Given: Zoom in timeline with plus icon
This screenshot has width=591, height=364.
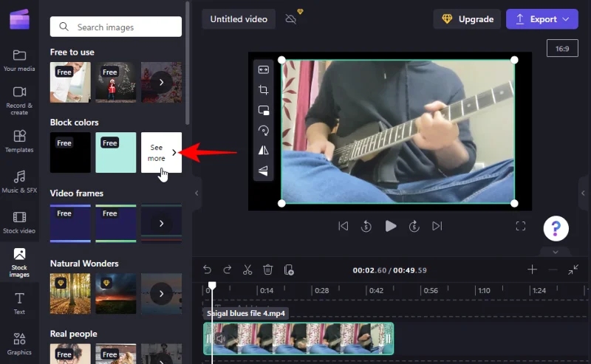Looking at the screenshot, I should (532, 269).
